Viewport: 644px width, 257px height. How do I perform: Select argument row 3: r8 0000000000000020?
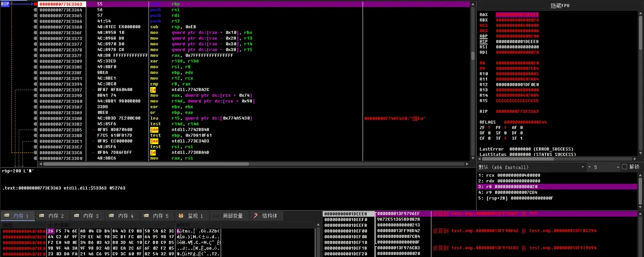[x=557, y=187]
